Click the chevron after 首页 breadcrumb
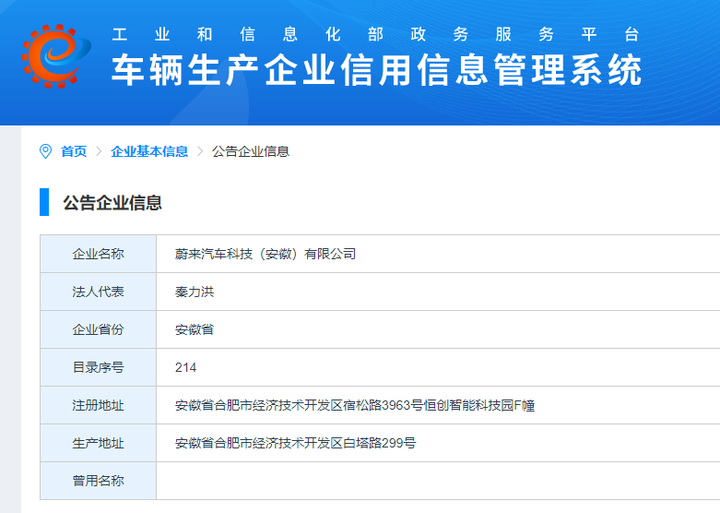This screenshot has height=513, width=720. (99, 151)
